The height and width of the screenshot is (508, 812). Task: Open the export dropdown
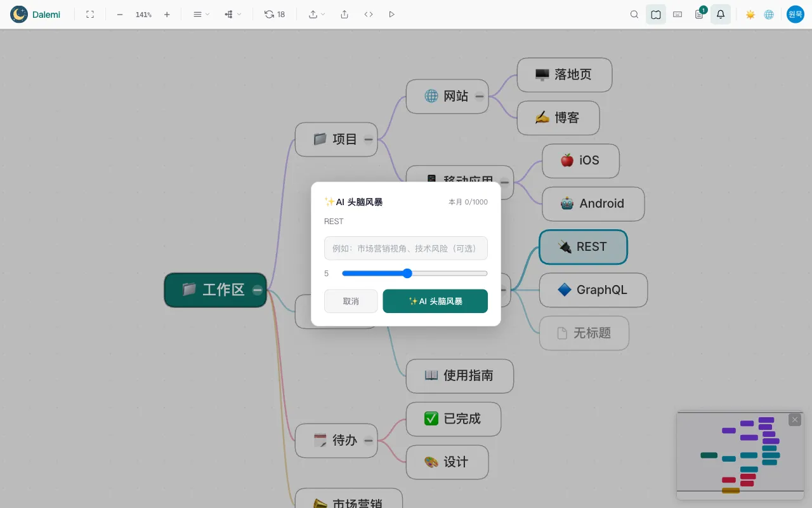tap(317, 14)
